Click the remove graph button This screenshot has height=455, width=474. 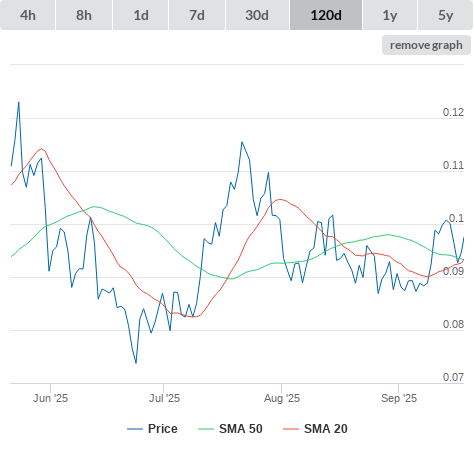(x=426, y=45)
